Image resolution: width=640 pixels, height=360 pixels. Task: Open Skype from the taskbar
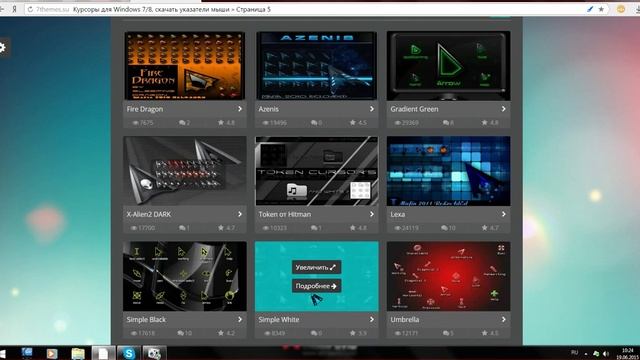click(129, 353)
